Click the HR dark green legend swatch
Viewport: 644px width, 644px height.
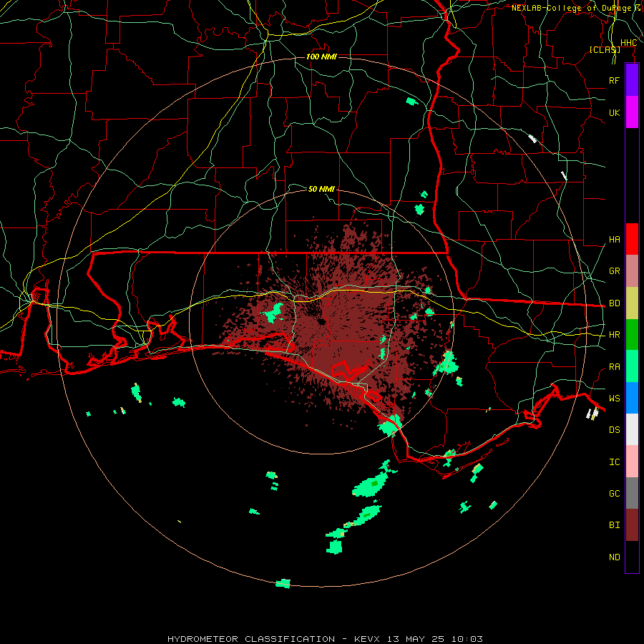pyautogui.click(x=632, y=335)
